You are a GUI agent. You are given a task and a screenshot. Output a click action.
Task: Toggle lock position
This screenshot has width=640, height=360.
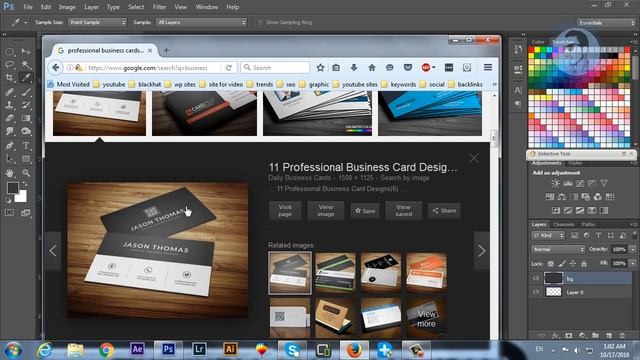(573, 264)
